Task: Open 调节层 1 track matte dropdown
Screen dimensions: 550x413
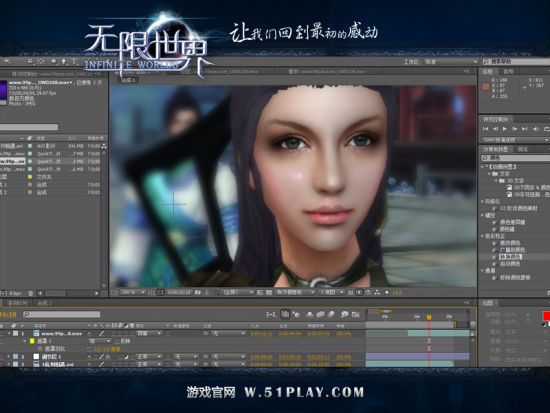Action: click(185, 357)
